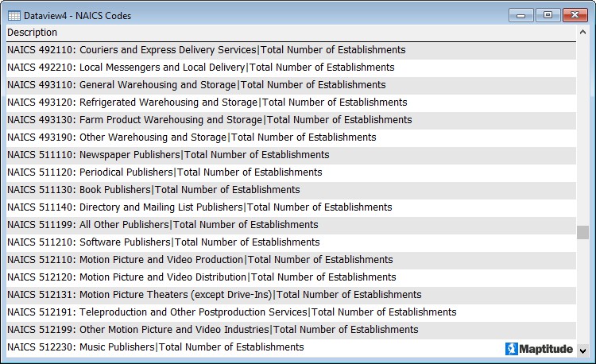596x364 pixels.
Task: Maximize the NAICS Codes dataview window
Action: (x=548, y=15)
